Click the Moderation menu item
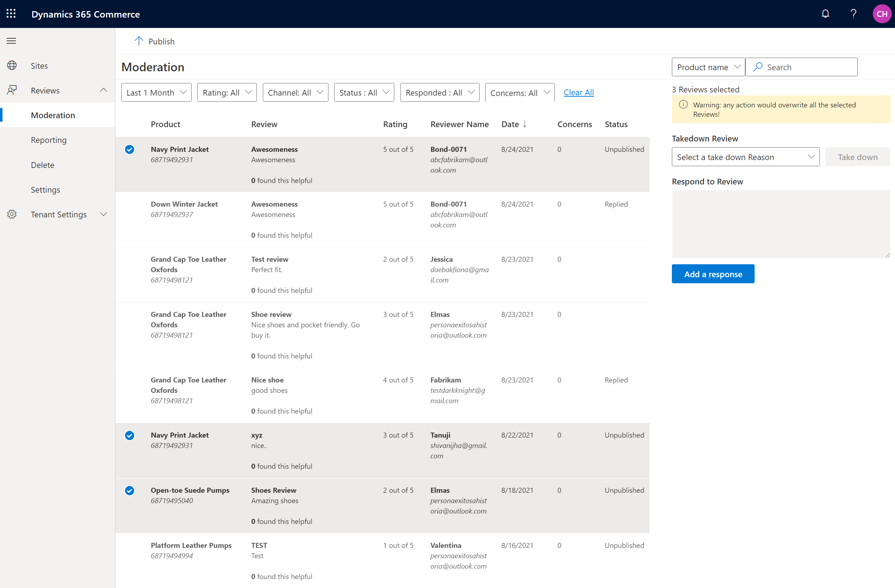Image resolution: width=895 pixels, height=588 pixels. coord(53,114)
